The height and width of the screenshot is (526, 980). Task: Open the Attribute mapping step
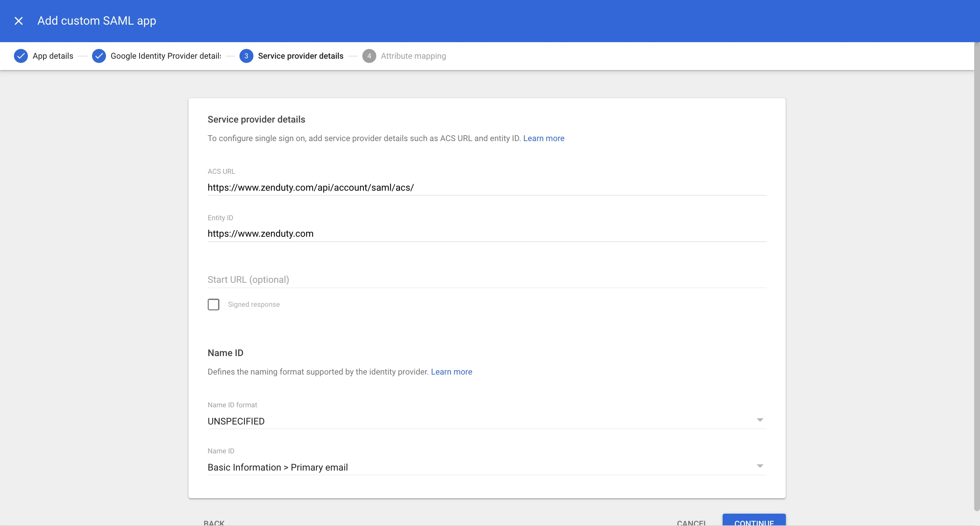(413, 56)
